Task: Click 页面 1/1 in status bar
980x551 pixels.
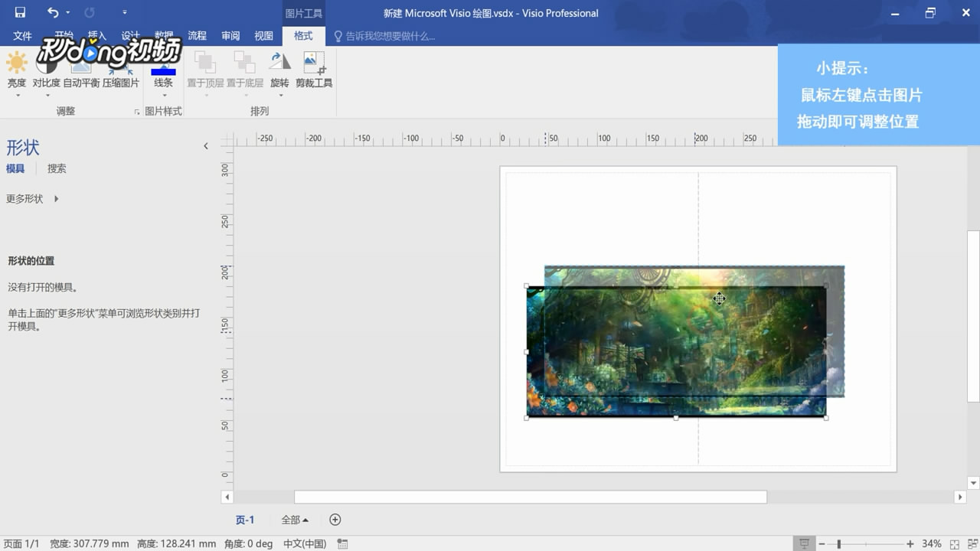Action: click(x=21, y=544)
